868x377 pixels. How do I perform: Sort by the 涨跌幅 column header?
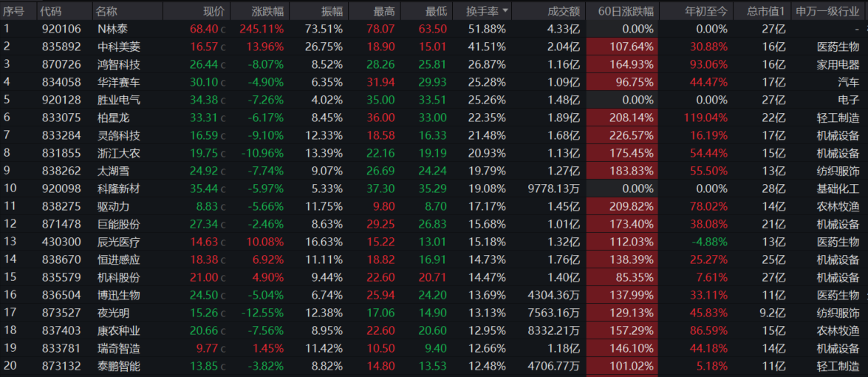coord(267,11)
